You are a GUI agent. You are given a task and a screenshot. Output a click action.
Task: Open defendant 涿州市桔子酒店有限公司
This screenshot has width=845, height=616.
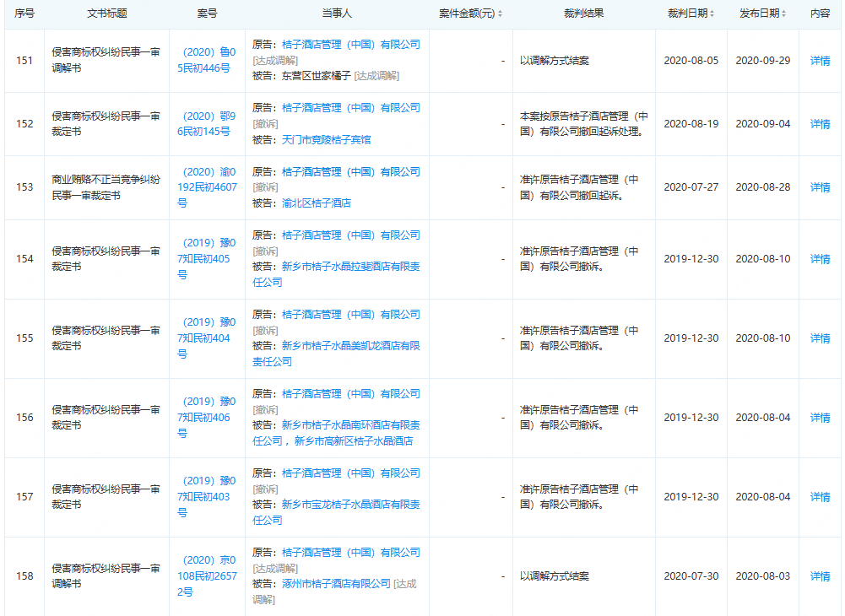336,584
